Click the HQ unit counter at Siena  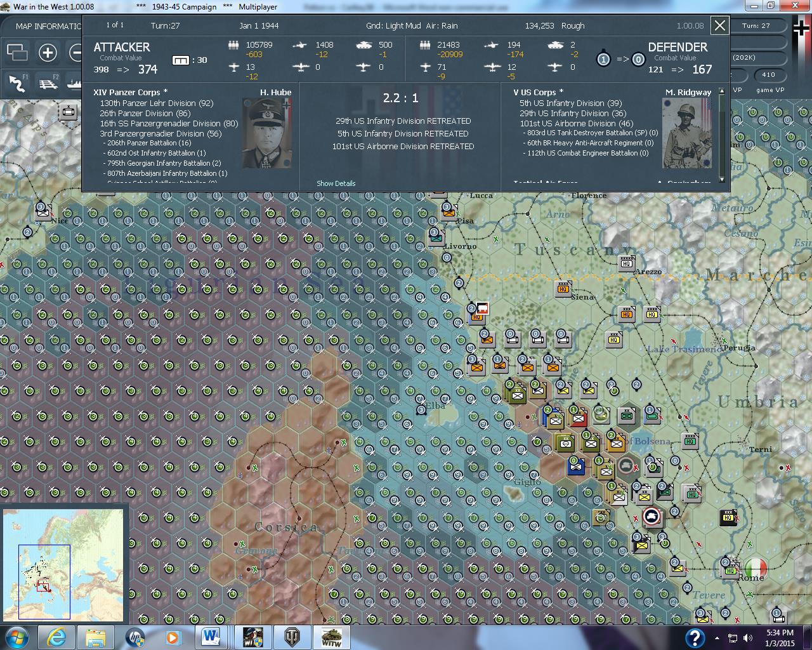pos(564,288)
